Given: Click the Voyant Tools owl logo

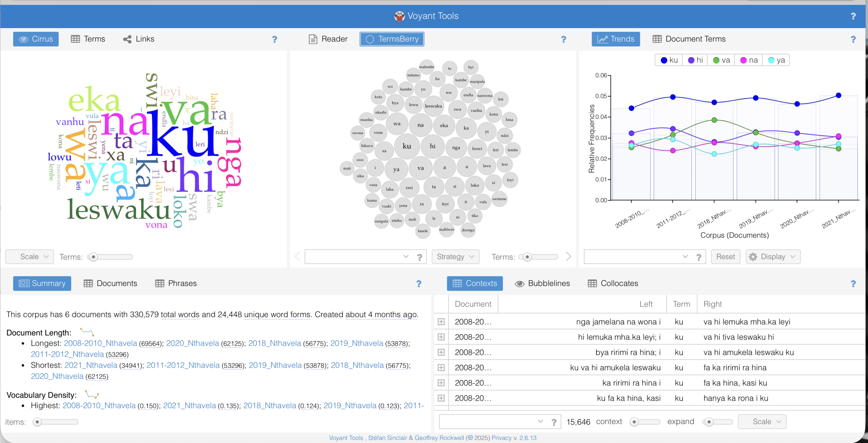Looking at the screenshot, I should point(399,16).
